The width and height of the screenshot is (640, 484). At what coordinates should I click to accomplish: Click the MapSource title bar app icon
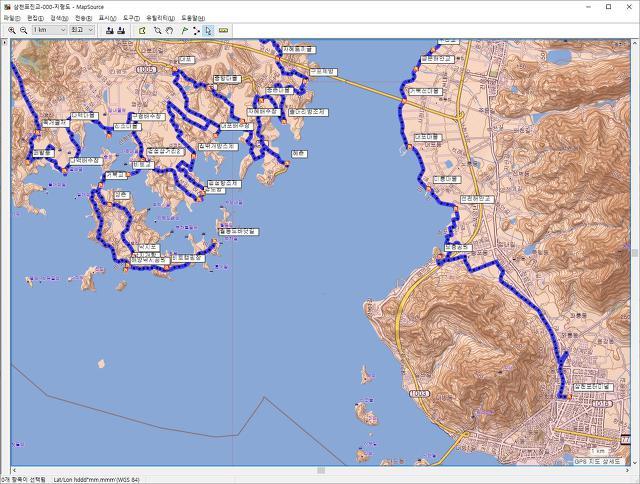[6, 7]
